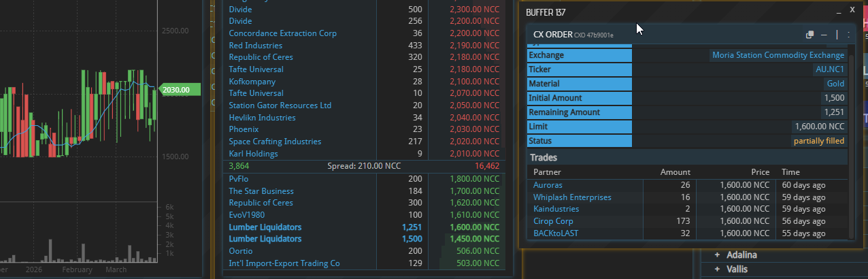This screenshot has width=868, height=279.
Task: Close the BUFFER 137 window
Action: pyautogui.click(x=852, y=10)
